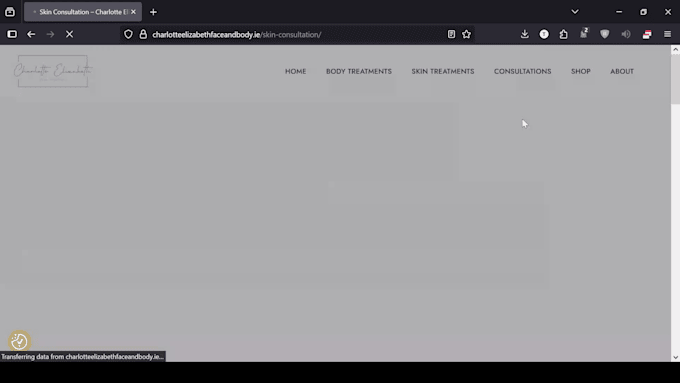Open CONSULTATIONS menu
The width and height of the screenshot is (680, 383).
click(x=523, y=72)
